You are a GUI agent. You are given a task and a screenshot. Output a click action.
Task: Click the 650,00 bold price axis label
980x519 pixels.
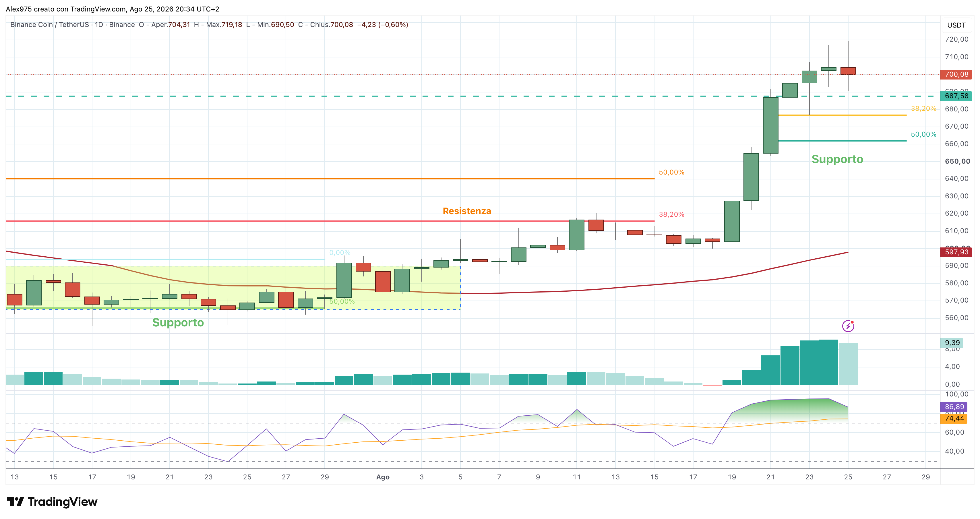[x=957, y=161]
